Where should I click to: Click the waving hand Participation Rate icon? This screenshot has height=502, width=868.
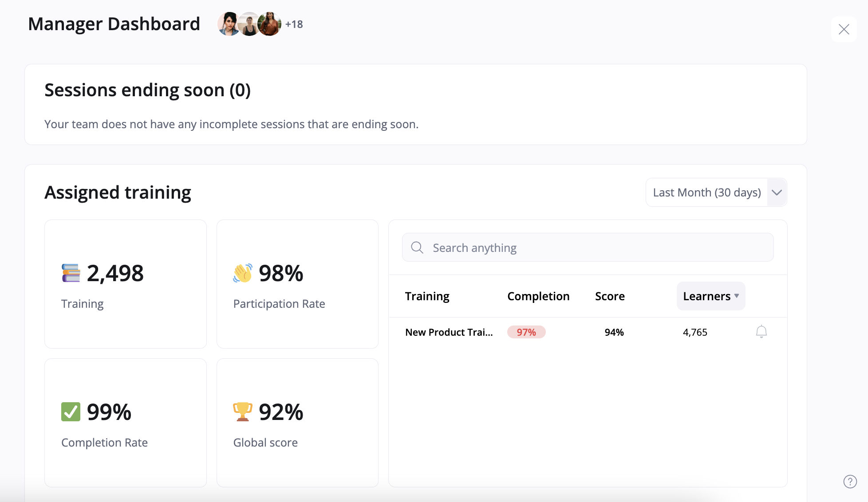tap(243, 273)
